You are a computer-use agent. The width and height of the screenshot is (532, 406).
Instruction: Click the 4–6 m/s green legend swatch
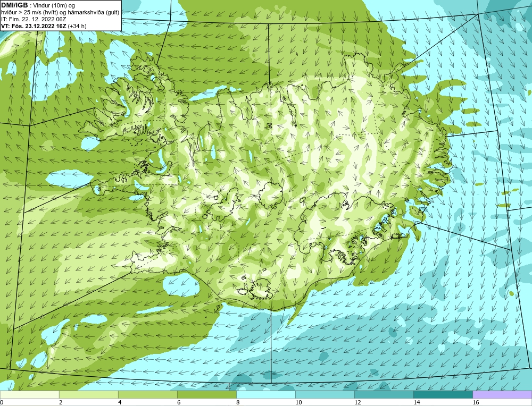(x=147, y=394)
